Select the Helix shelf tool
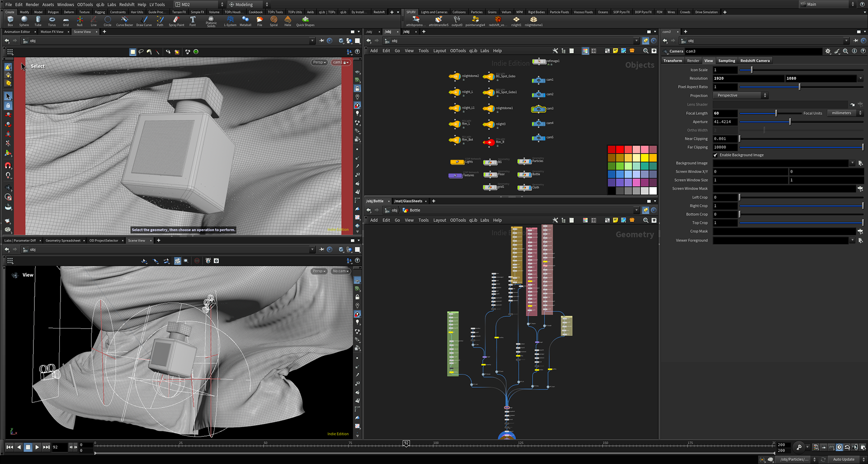Image resolution: width=868 pixels, height=464 pixels. [288, 21]
